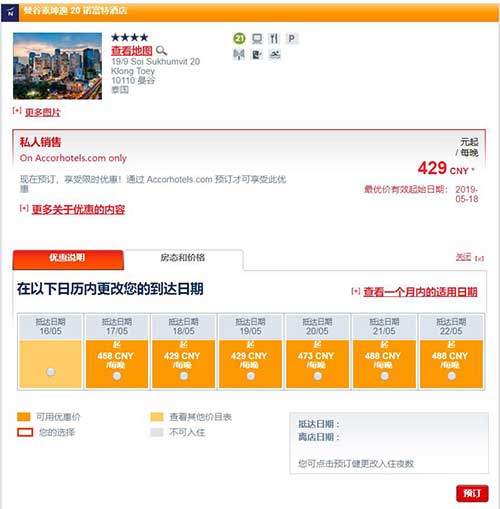Click the restaurant fork and knife icon

(x=274, y=39)
